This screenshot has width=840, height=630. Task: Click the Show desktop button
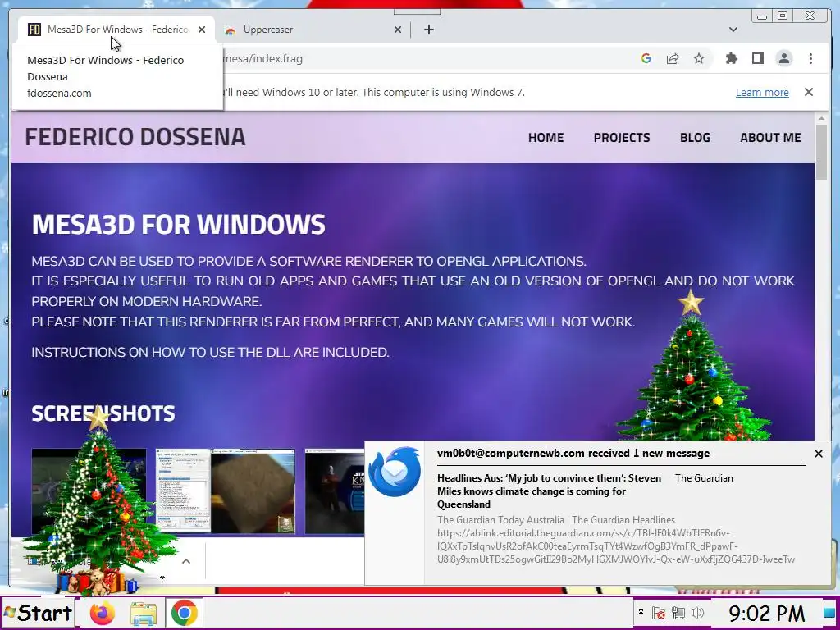click(x=829, y=613)
